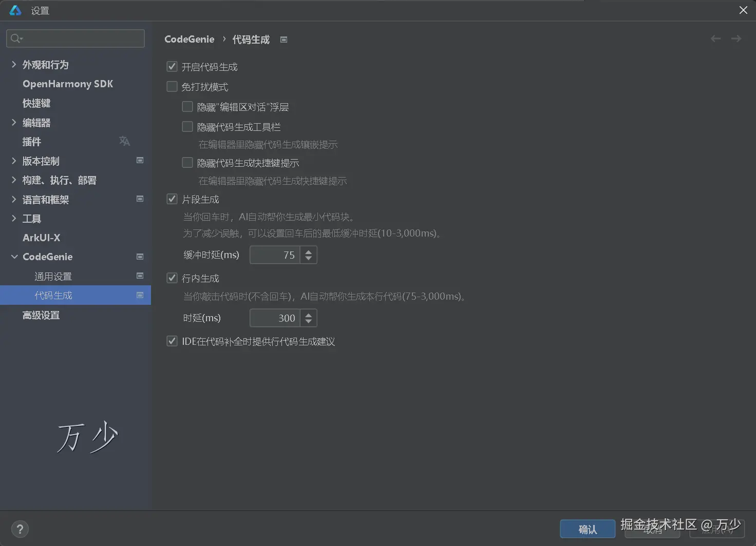Click the 确认 button
756x546 pixels.
point(588,529)
